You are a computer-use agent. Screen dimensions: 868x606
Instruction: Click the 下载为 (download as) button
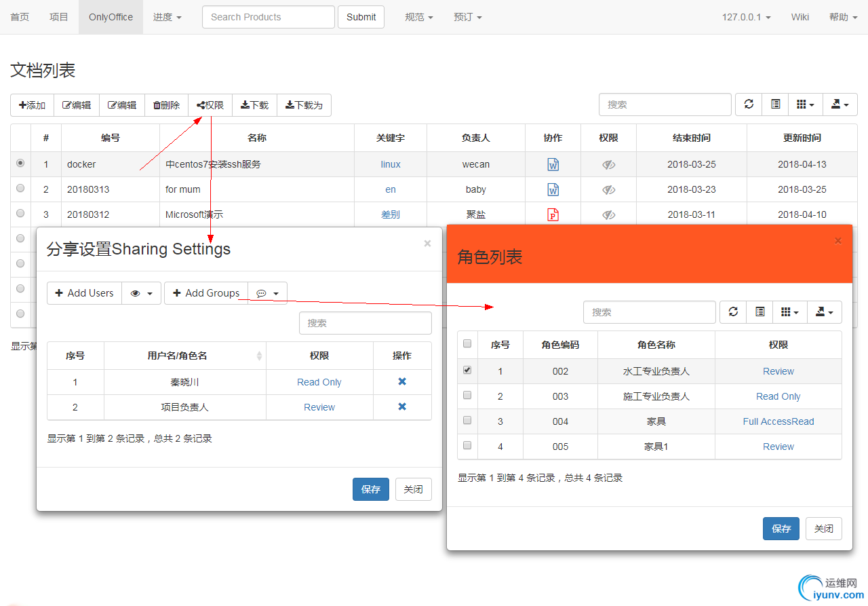coord(304,105)
